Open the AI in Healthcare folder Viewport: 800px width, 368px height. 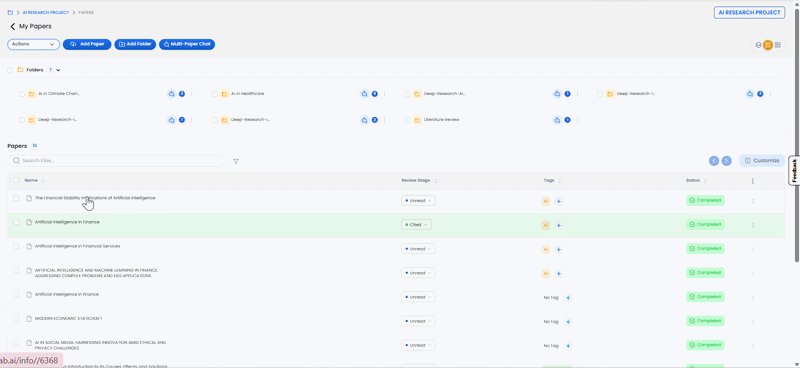[x=247, y=94]
